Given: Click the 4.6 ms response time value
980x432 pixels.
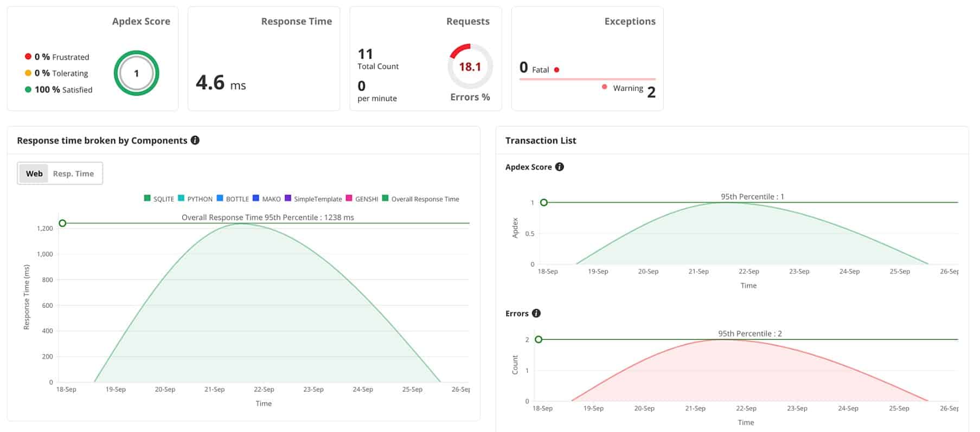Looking at the screenshot, I should coord(221,83).
